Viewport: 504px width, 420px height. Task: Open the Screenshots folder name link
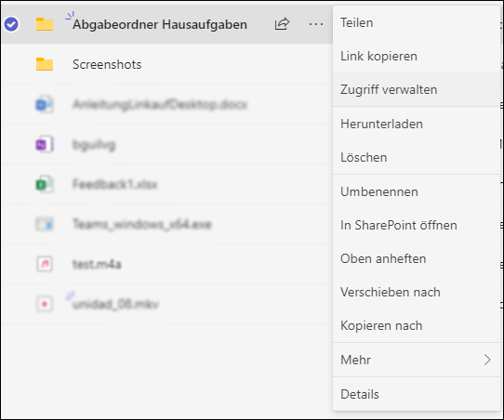pos(107,64)
